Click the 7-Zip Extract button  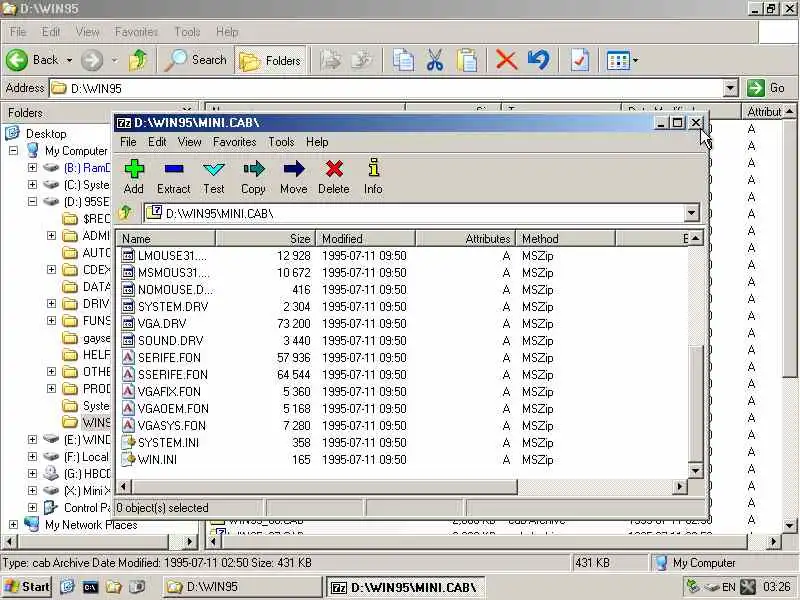173,177
